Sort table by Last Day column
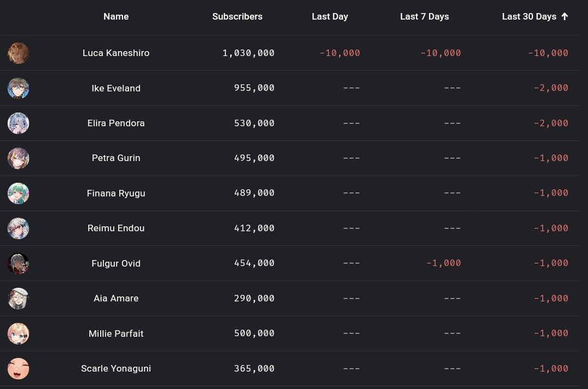This screenshot has width=588, height=389. (330, 16)
